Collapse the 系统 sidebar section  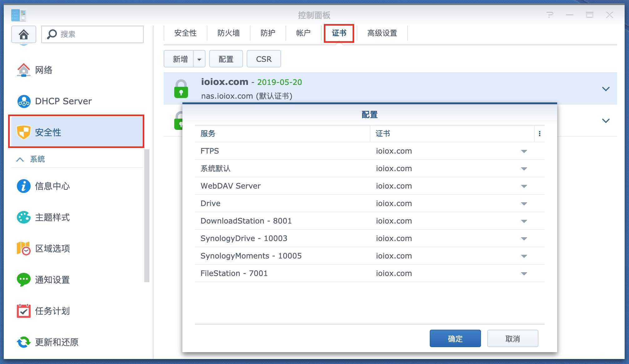click(x=20, y=159)
